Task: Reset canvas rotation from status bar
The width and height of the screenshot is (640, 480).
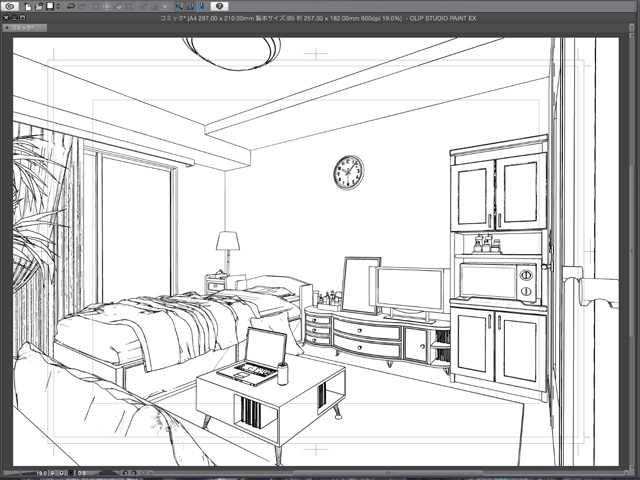Action: pos(144,473)
